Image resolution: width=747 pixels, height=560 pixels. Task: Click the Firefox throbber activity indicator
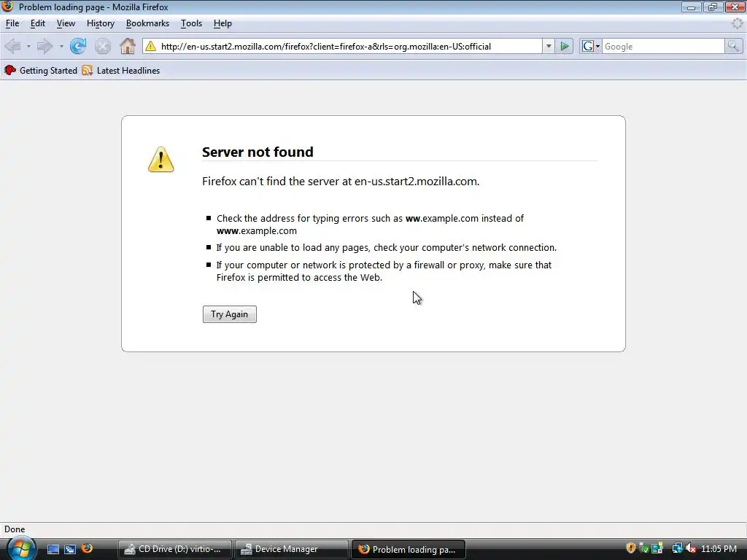pos(738,23)
